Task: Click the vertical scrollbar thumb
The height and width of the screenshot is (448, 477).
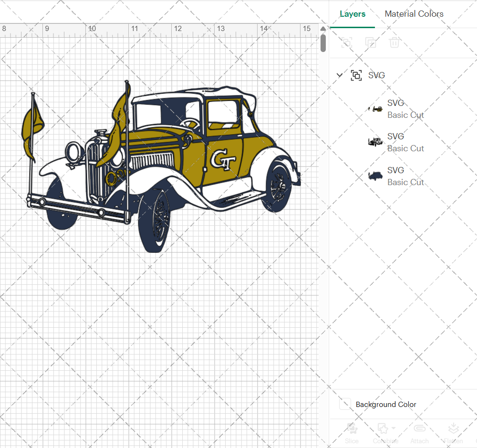Action: pyautogui.click(x=323, y=43)
